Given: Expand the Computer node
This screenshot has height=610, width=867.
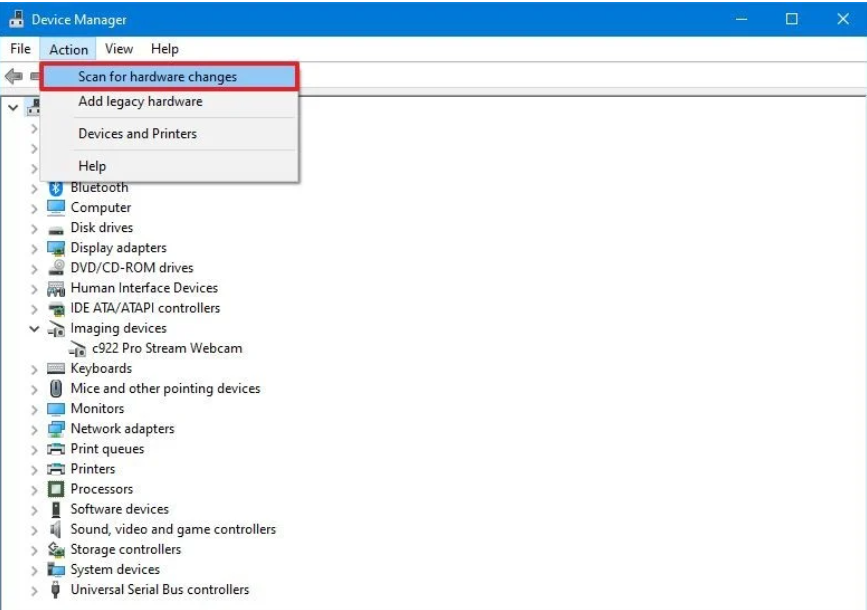Looking at the screenshot, I should [x=34, y=209].
